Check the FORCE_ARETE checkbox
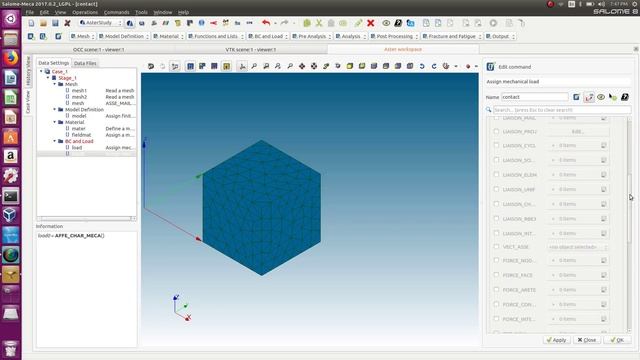The width and height of the screenshot is (640, 360). 496,290
